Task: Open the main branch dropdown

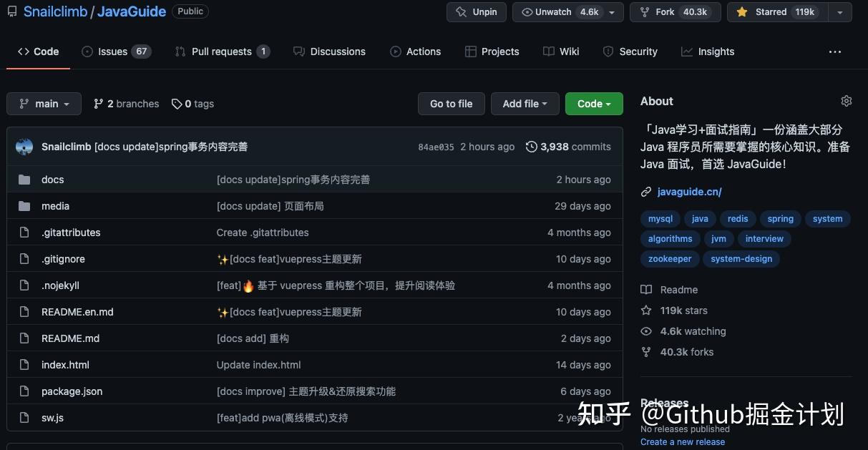Action: click(x=44, y=103)
